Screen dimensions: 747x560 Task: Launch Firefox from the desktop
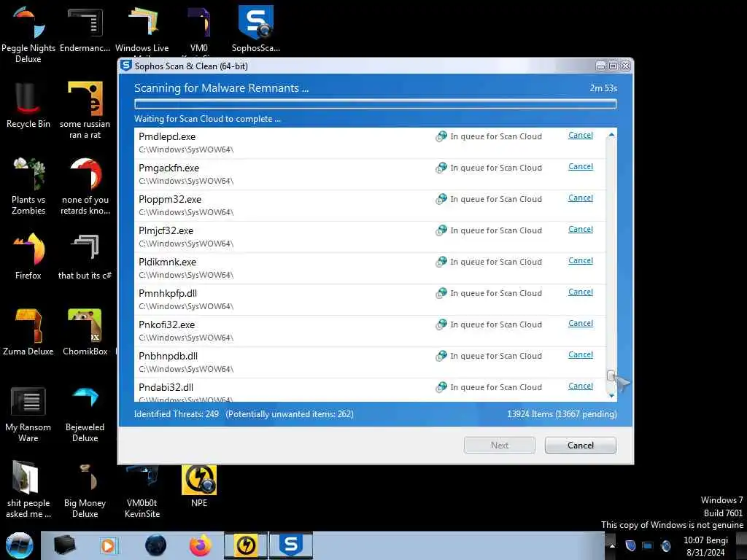click(28, 256)
